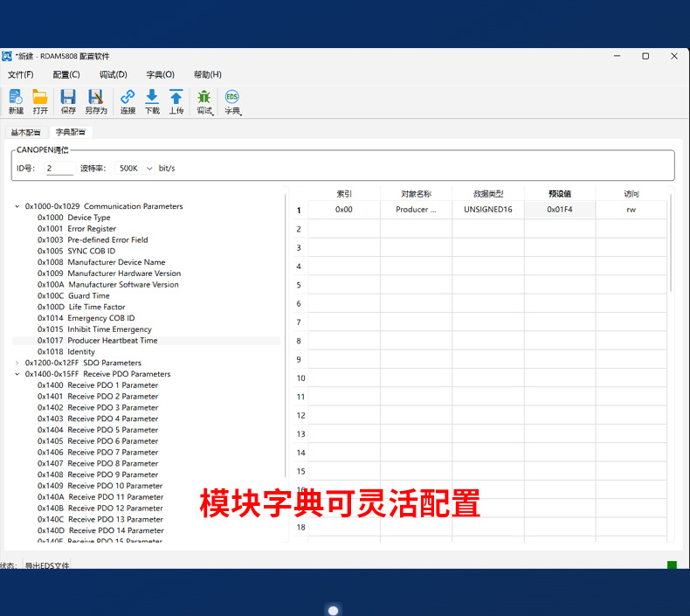Image resolution: width=690 pixels, height=616 pixels.
Task: Click the ID号 input field
Action: point(59,168)
